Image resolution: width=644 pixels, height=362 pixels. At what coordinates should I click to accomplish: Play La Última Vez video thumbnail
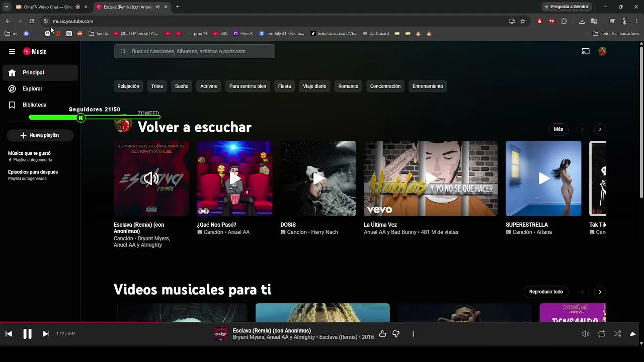431,178
